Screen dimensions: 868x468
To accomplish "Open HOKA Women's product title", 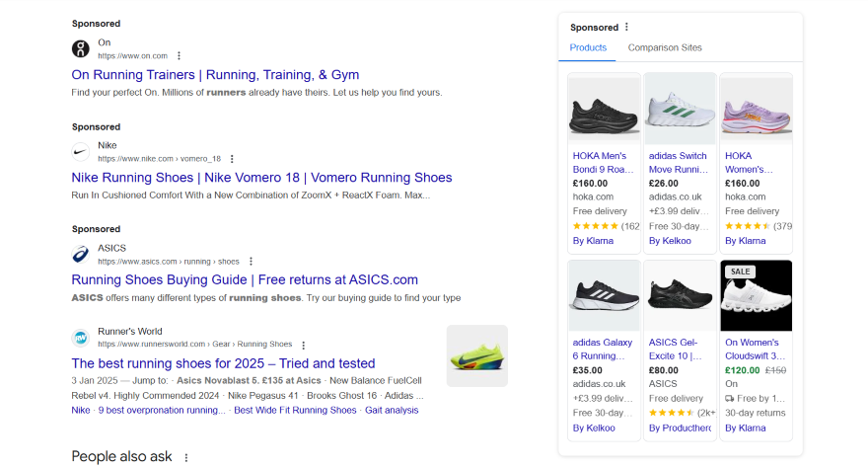I will 749,163.
